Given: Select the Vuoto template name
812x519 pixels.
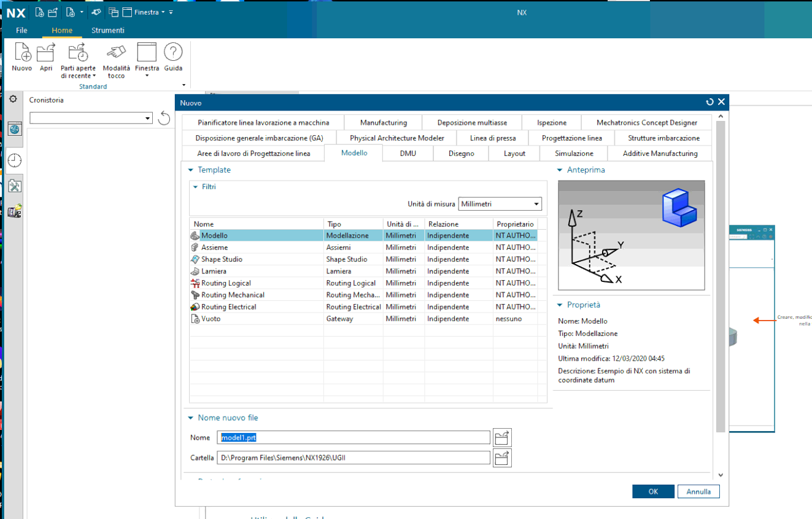Looking at the screenshot, I should pos(211,319).
